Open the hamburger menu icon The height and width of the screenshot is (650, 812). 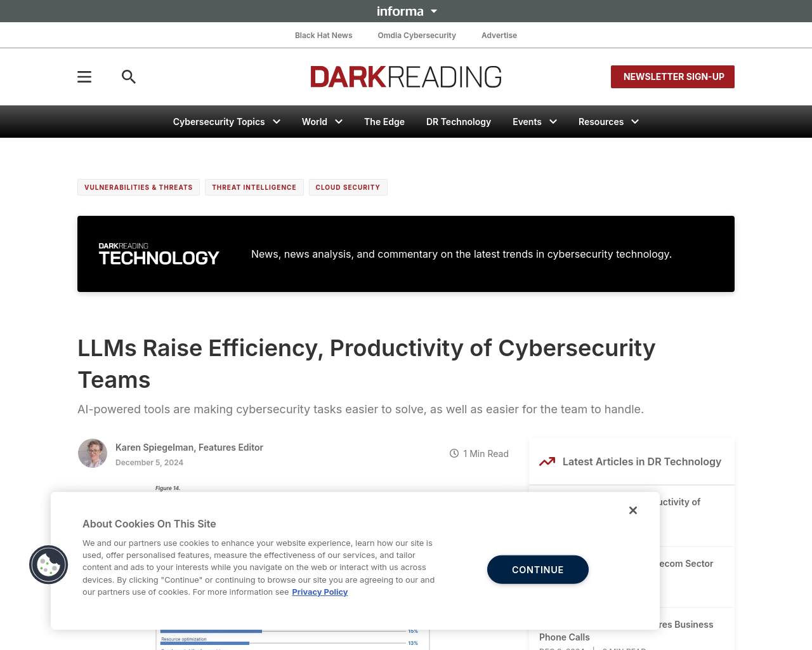tap(84, 77)
